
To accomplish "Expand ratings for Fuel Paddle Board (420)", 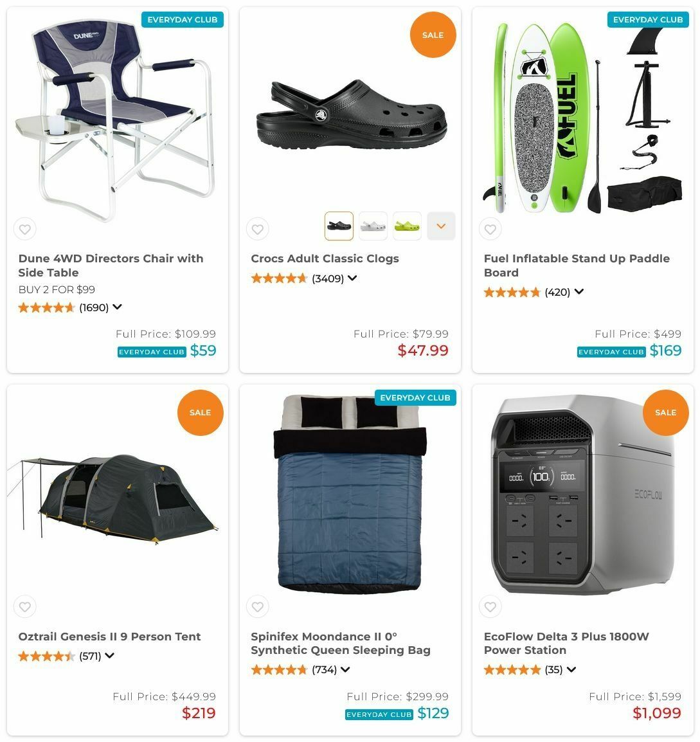I will [x=579, y=292].
